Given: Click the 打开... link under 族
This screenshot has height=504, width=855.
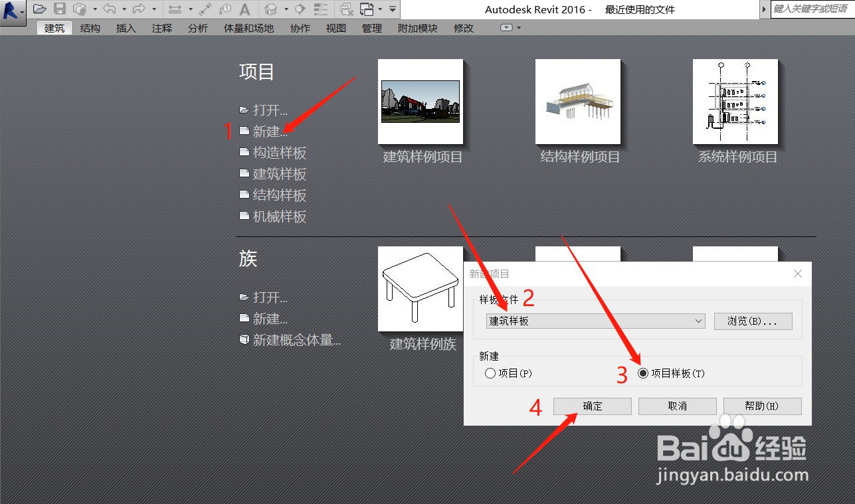Looking at the screenshot, I should [x=270, y=297].
